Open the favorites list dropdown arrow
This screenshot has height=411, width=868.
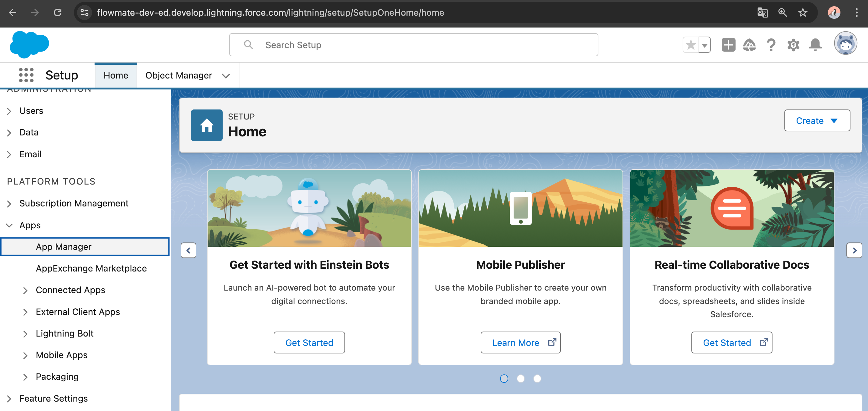pos(705,45)
